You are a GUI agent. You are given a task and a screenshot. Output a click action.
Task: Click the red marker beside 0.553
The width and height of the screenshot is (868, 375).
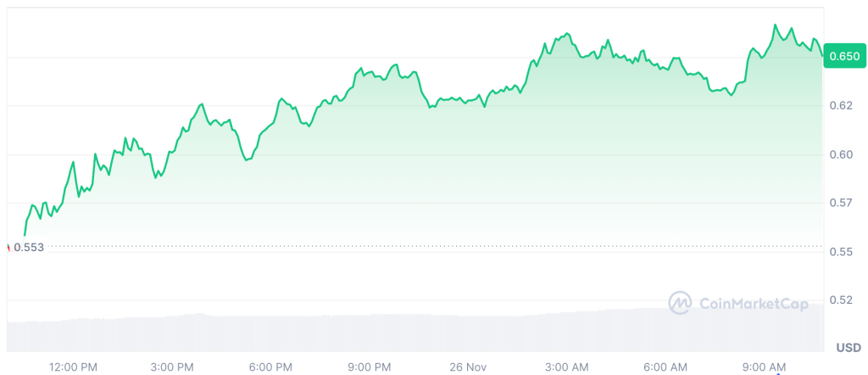tap(8, 247)
